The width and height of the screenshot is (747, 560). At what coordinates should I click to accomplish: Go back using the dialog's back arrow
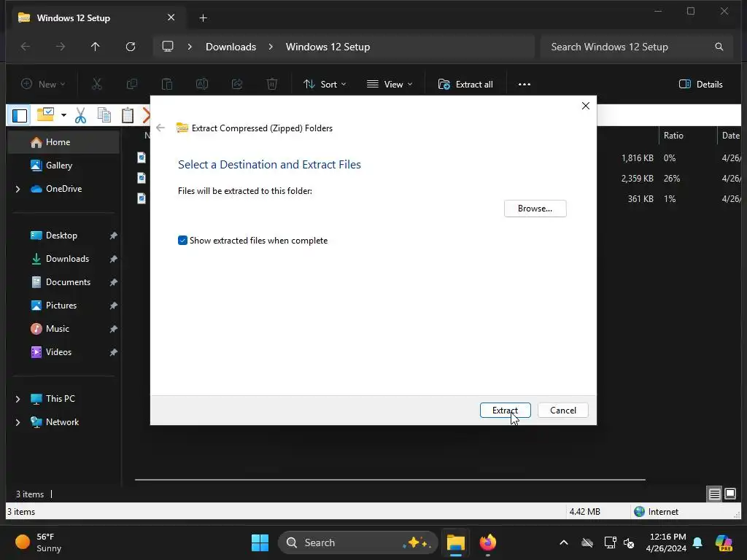click(x=160, y=128)
